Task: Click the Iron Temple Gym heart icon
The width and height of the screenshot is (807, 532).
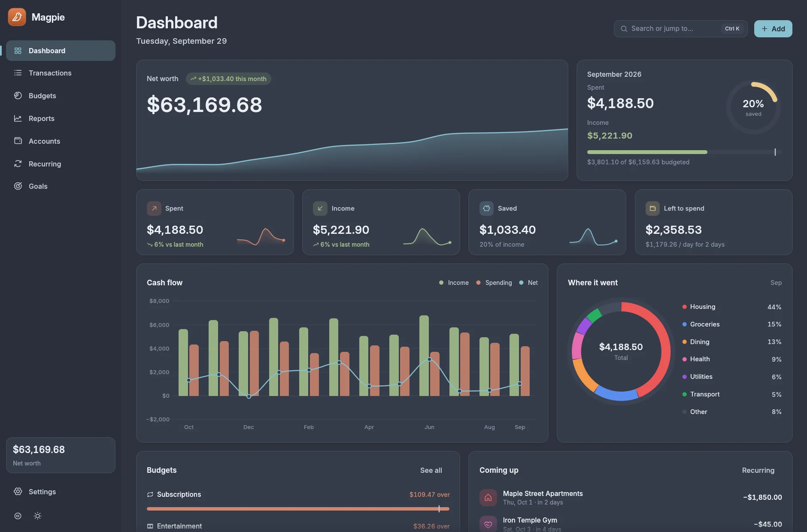Action: [x=488, y=524]
